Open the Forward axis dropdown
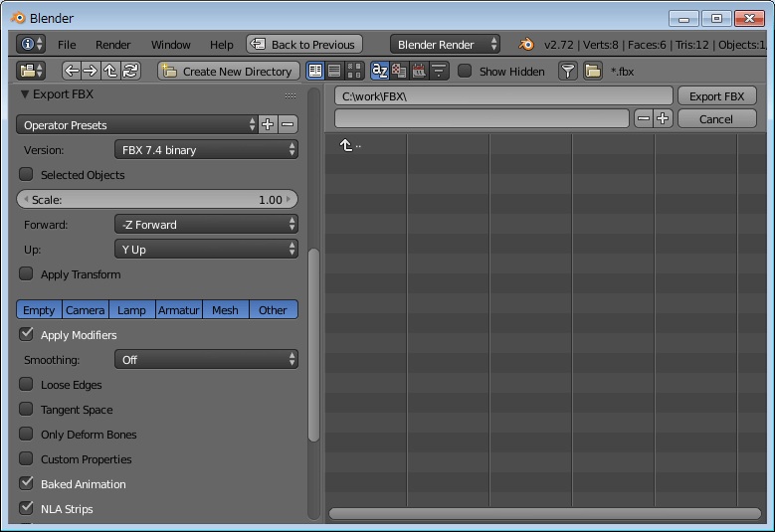The width and height of the screenshot is (775, 532). 206,225
